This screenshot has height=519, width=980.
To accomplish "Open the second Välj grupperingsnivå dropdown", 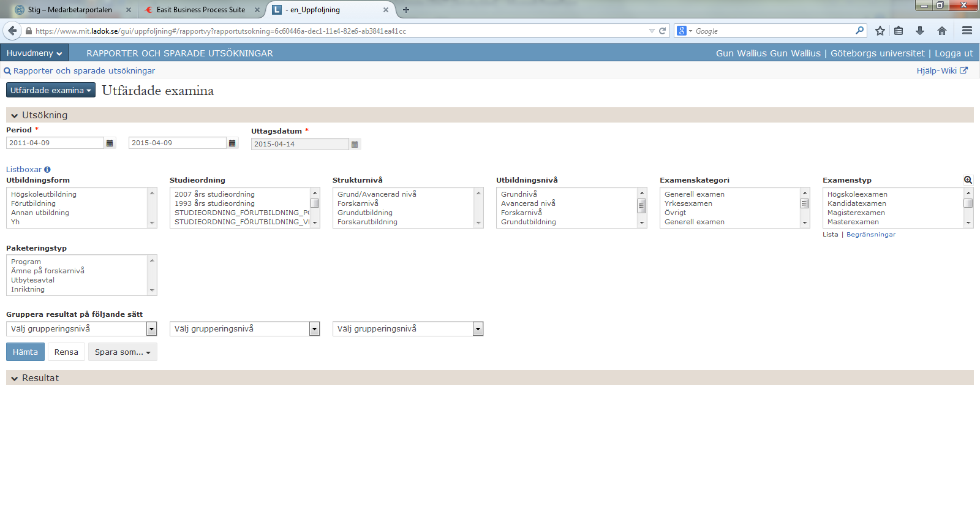I will click(x=245, y=329).
